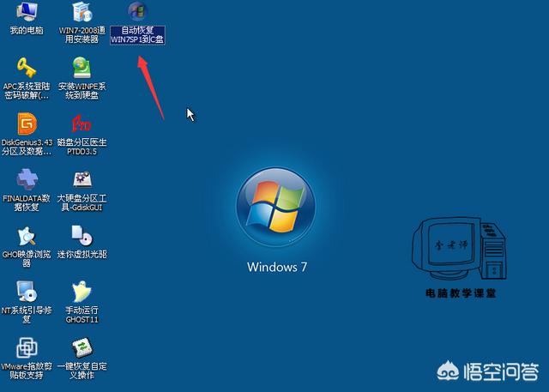The image size is (549, 392).
Task: Click the Windows 7 text under logo
Action: point(276,267)
